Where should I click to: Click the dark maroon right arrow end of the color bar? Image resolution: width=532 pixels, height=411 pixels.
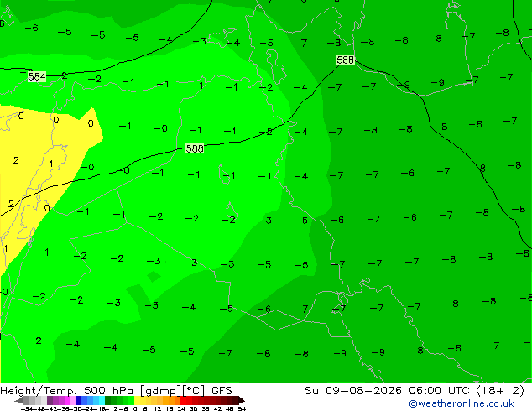[241, 400]
